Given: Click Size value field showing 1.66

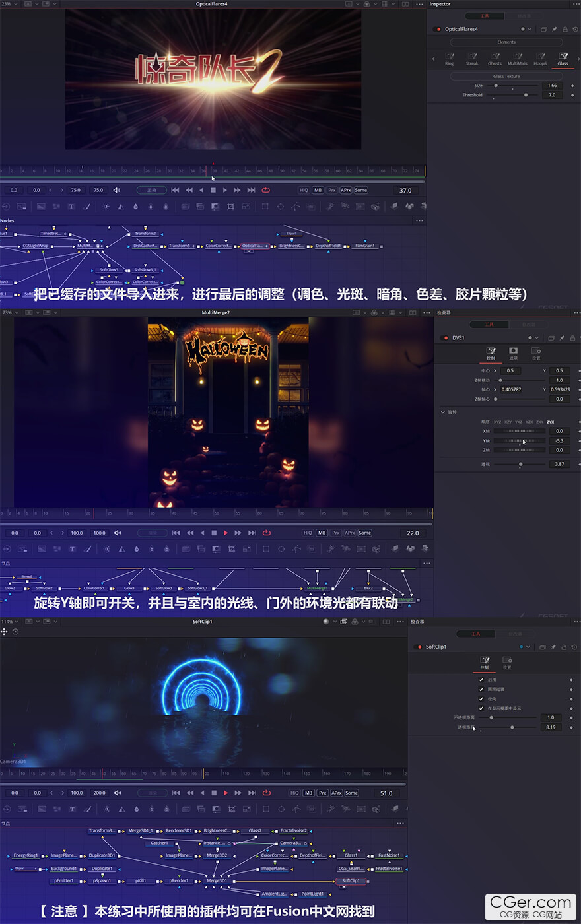Looking at the screenshot, I should pyautogui.click(x=552, y=86).
